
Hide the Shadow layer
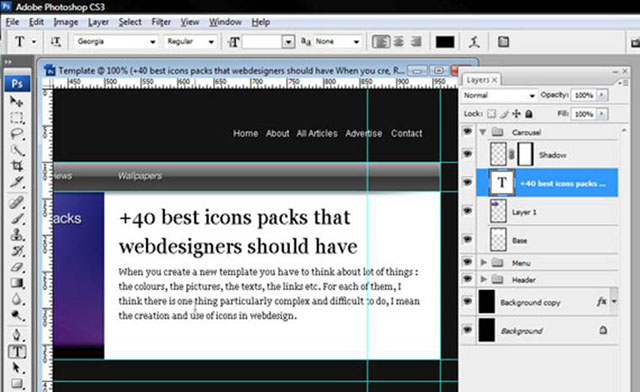[467, 154]
